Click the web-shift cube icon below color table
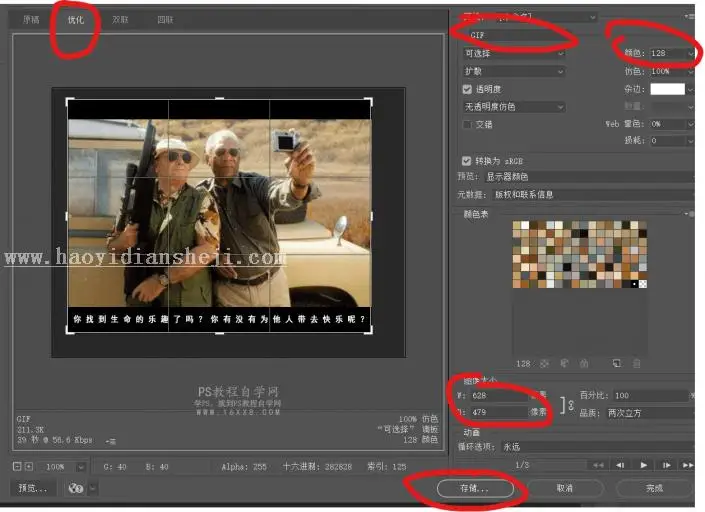 pos(564,363)
